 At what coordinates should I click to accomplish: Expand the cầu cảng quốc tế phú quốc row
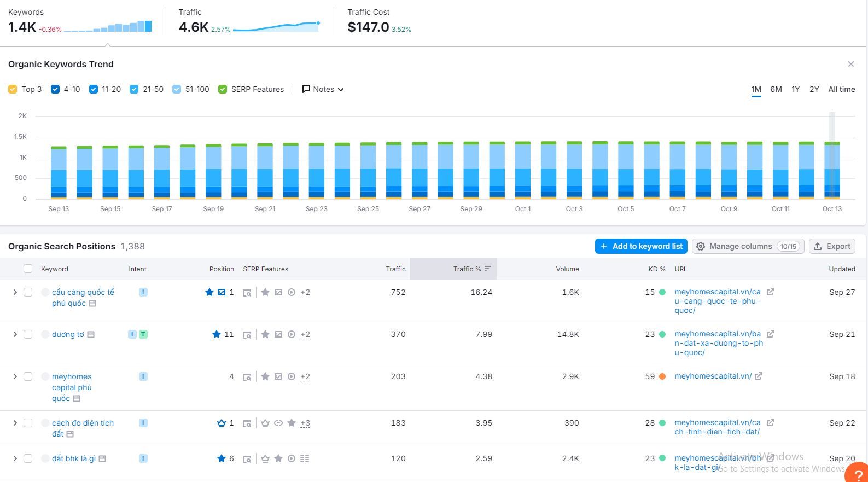[x=15, y=292]
